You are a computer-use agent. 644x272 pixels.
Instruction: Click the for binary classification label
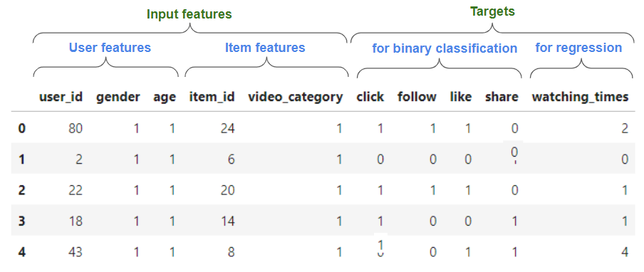click(445, 48)
